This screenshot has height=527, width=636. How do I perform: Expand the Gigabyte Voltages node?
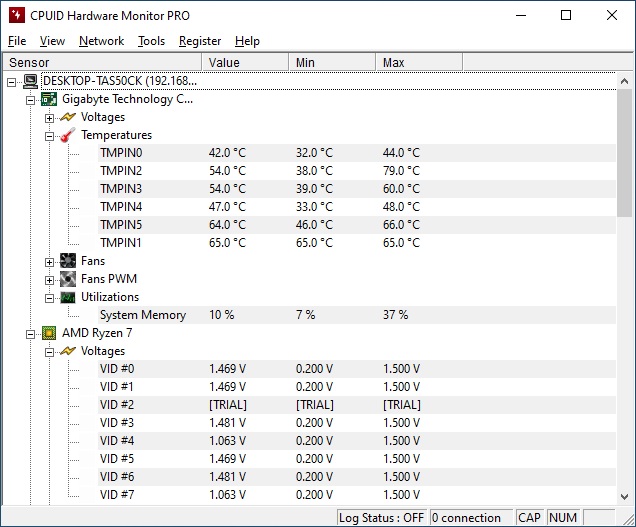[49, 118]
